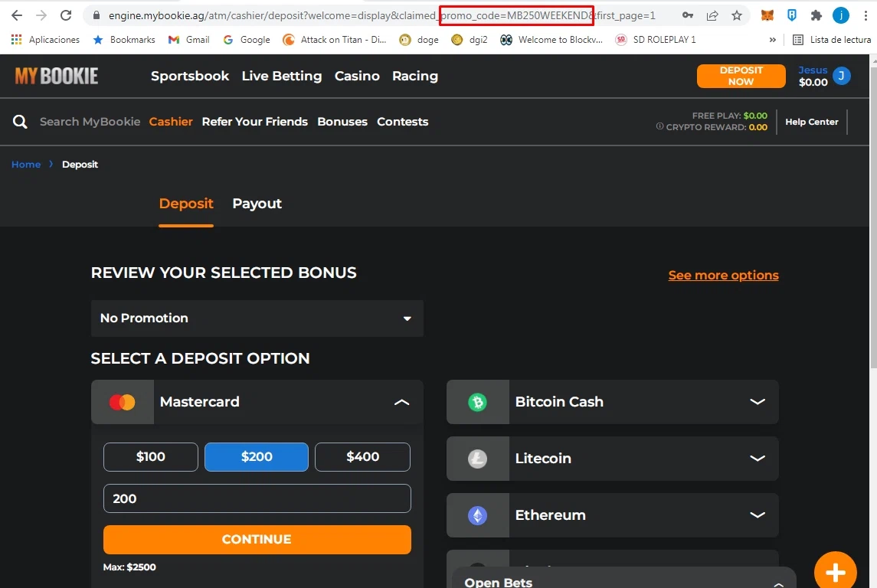The width and height of the screenshot is (877, 588).
Task: Click the Search MyBookie field
Action: tap(90, 122)
